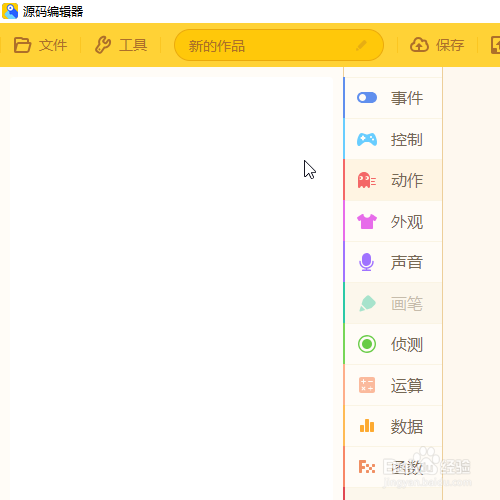Image resolution: width=500 pixels, height=500 pixels.
Task: Click the white stage canvas area
Action: point(171,288)
